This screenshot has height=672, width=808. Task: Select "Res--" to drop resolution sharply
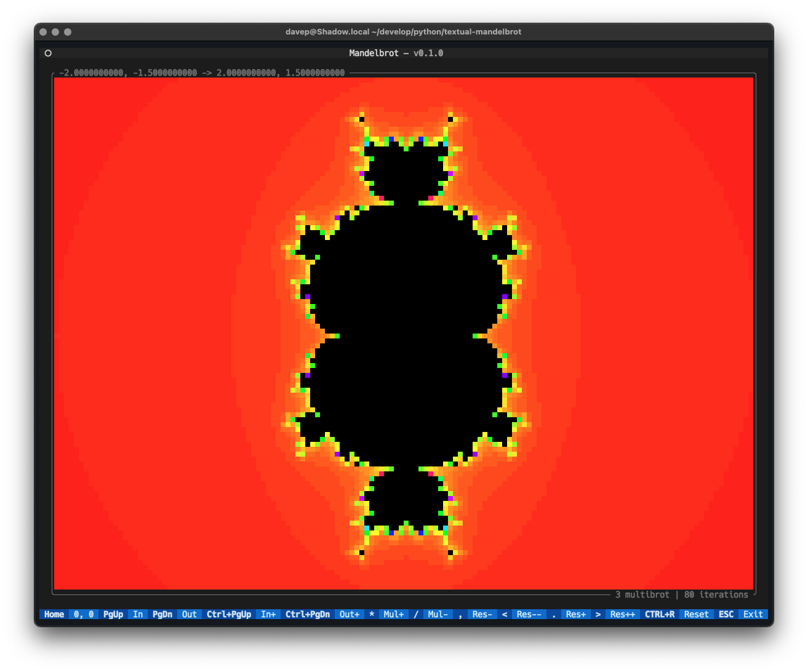[529, 614]
